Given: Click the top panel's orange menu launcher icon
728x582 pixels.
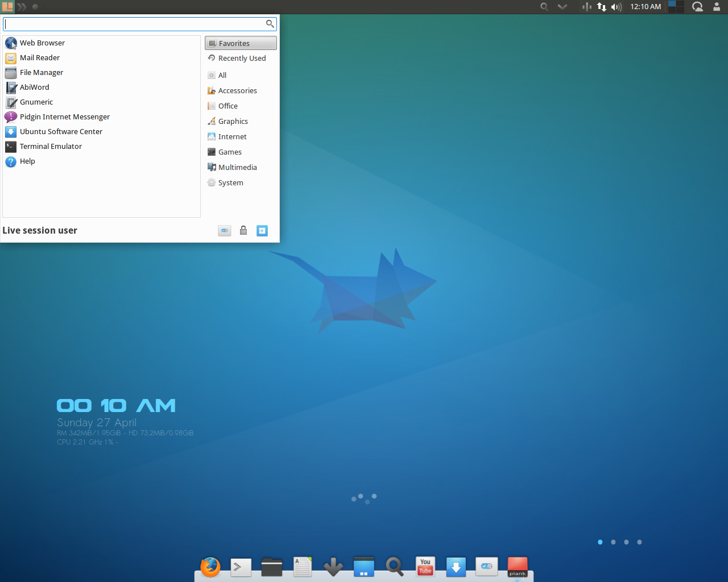Looking at the screenshot, I should (x=7, y=7).
